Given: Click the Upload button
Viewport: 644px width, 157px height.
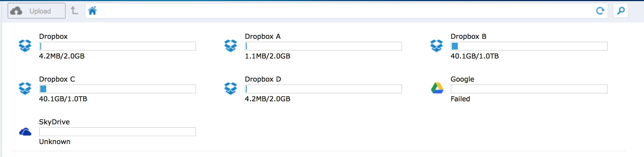Looking at the screenshot, I should tap(36, 11).
